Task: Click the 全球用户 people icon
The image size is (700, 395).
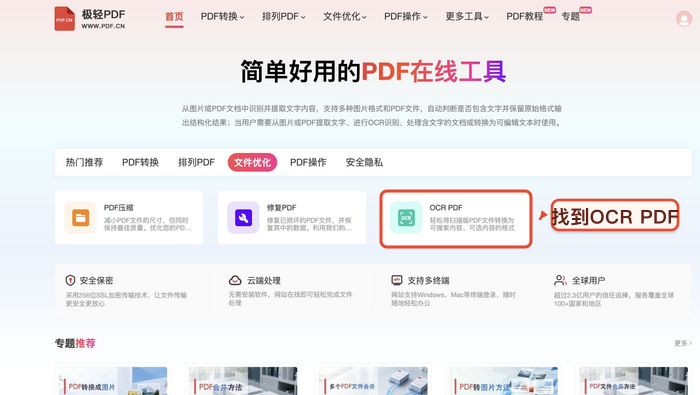Action: [560, 280]
